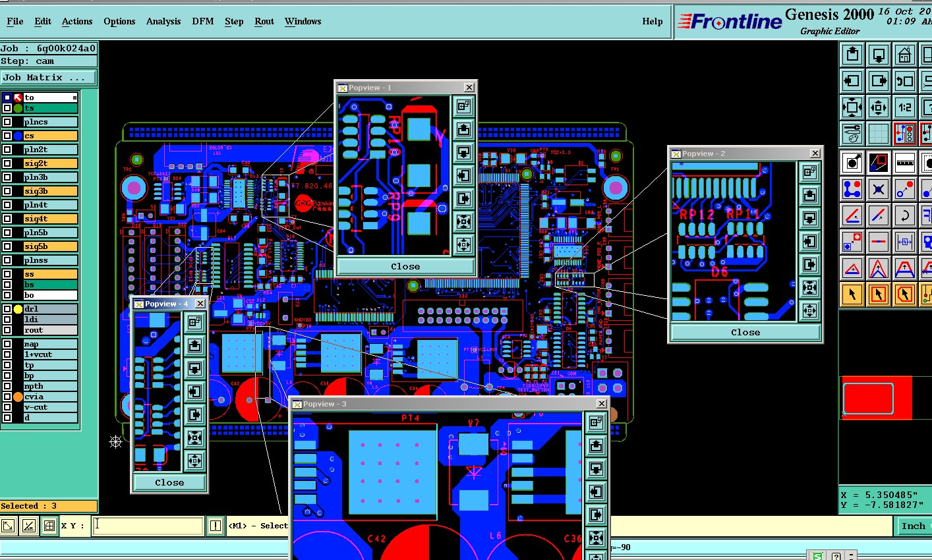Viewport: 932px width, 560px height.
Task: Select the v-cut layer row
Action: 50,407
